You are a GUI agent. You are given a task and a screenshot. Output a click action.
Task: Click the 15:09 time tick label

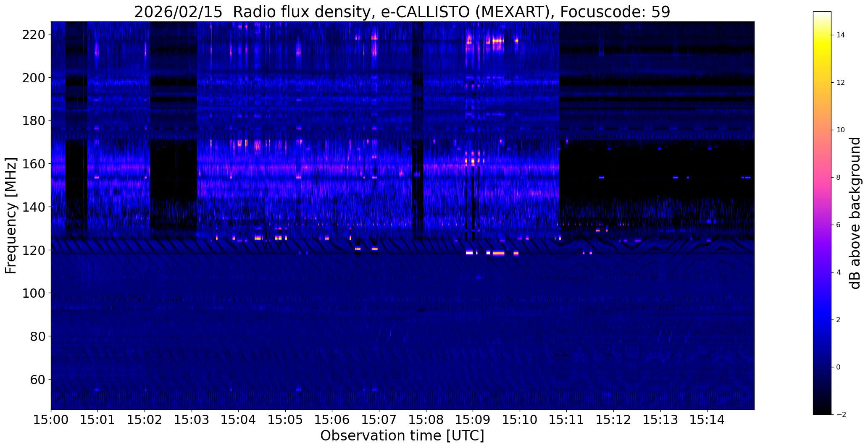tap(473, 419)
